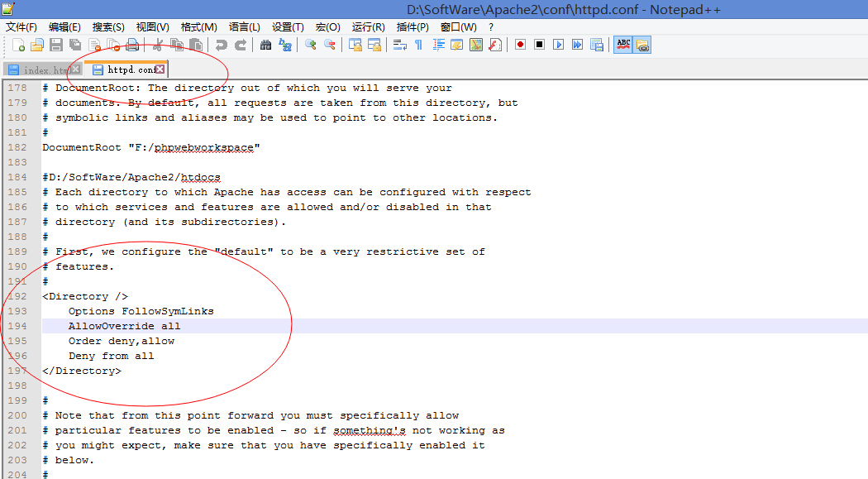Viewport: 868px width, 479px height.
Task: Create a new file with New icon
Action: tap(18, 45)
